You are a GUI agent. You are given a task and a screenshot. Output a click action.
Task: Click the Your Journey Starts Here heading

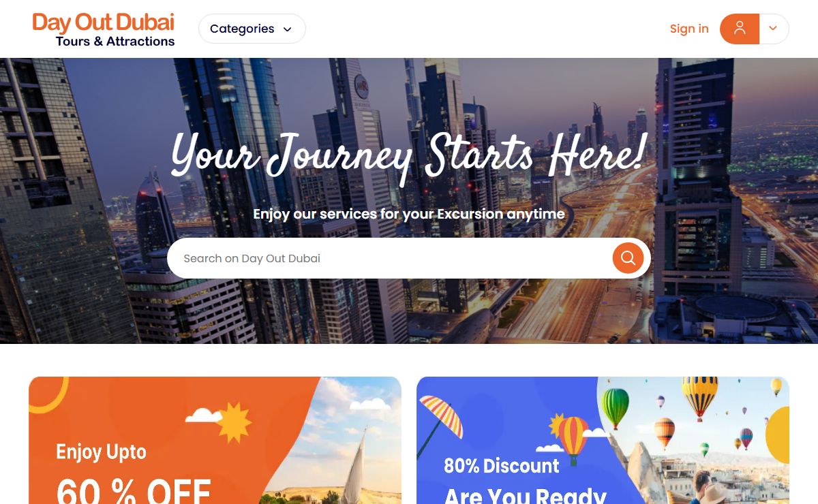[408, 155]
